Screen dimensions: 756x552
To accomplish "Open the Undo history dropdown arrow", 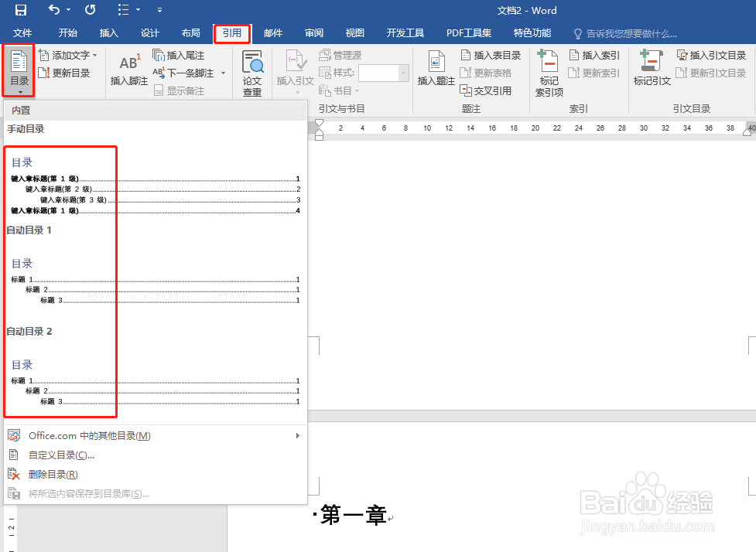I will [68, 10].
